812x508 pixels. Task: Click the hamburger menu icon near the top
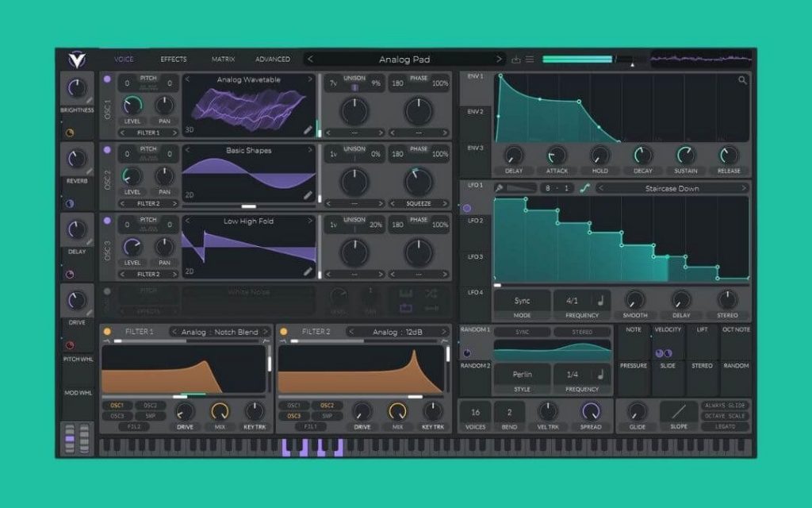529,58
